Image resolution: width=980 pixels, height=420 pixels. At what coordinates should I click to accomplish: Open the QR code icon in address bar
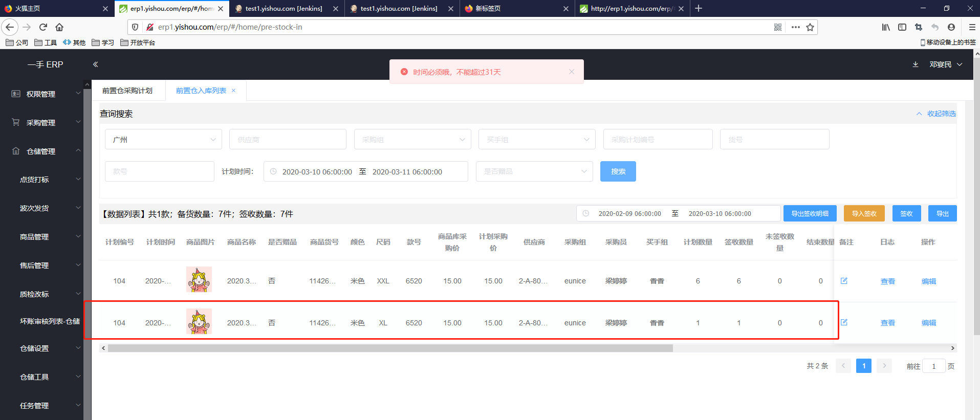(x=778, y=27)
